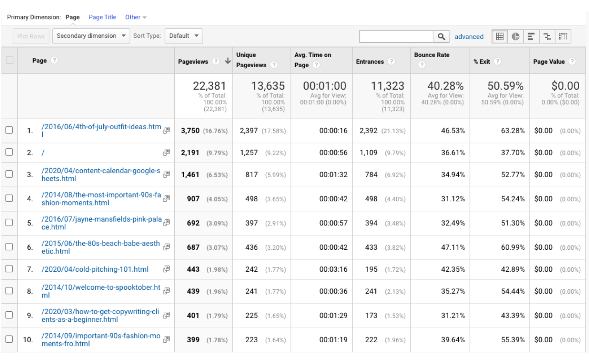Switch to Performance bar view icon
The width and height of the screenshot is (589, 364).
tap(531, 37)
